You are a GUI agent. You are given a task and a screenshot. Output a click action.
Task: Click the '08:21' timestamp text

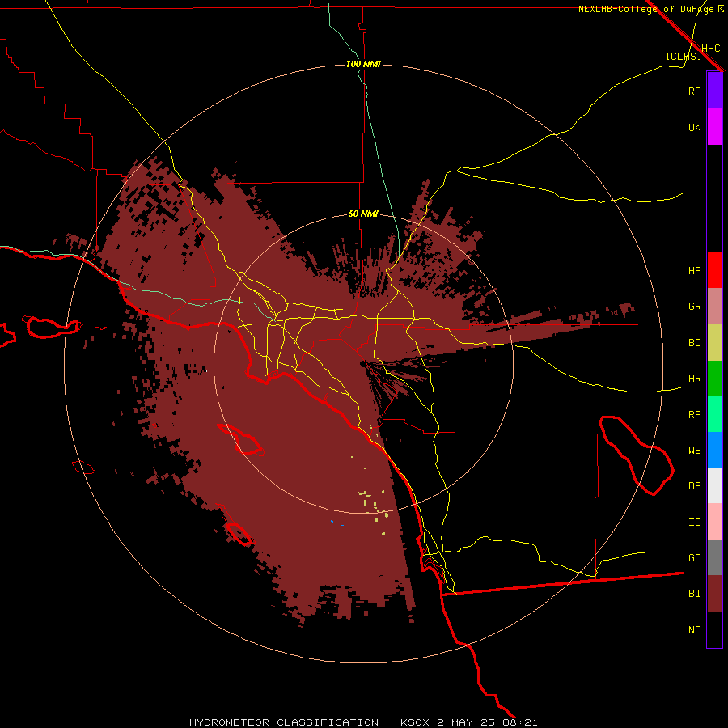pos(520,722)
